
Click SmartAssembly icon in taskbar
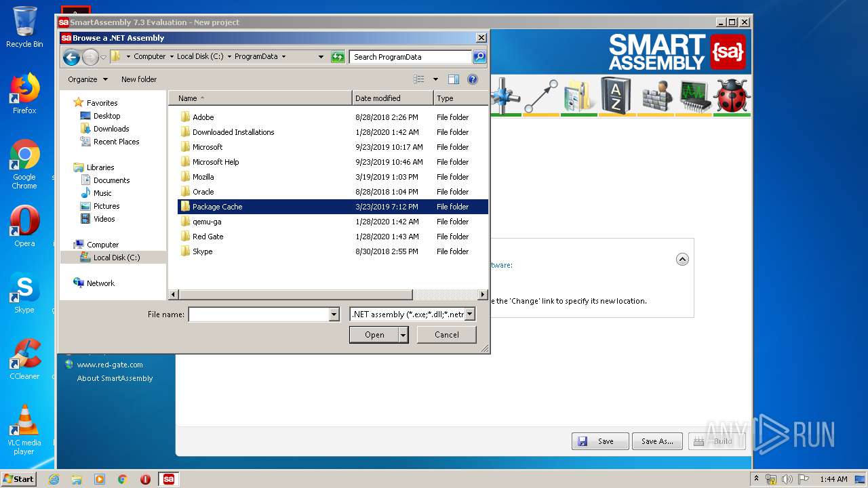169,479
